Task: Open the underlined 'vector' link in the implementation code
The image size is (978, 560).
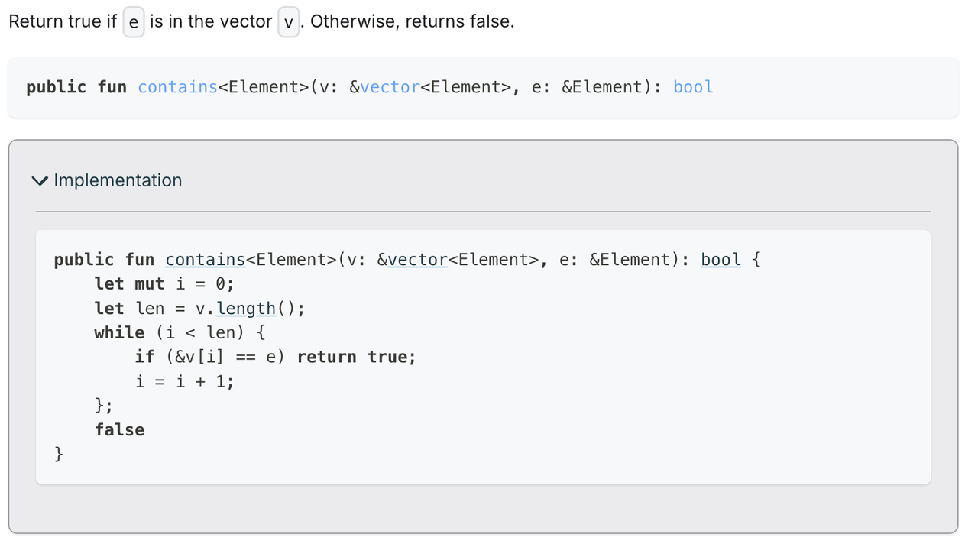Action: pos(418,260)
